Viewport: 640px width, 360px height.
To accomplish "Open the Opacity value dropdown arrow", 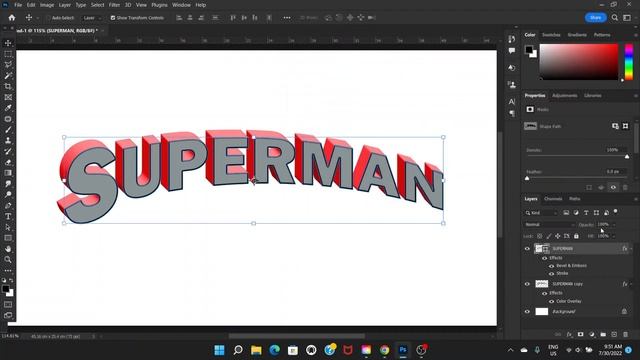I will click(x=614, y=224).
